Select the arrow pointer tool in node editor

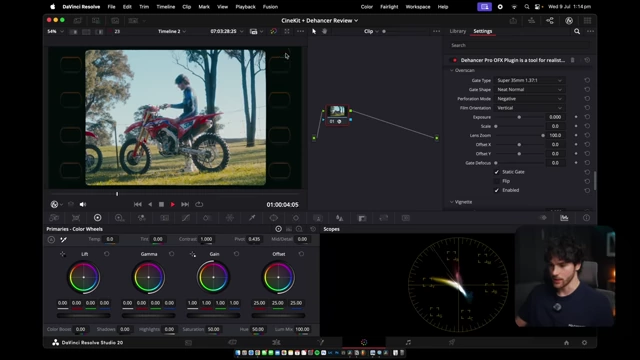click(314, 31)
